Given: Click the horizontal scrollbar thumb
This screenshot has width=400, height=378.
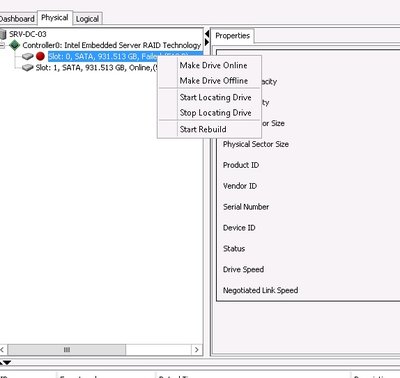Looking at the screenshot, I should (x=67, y=350).
